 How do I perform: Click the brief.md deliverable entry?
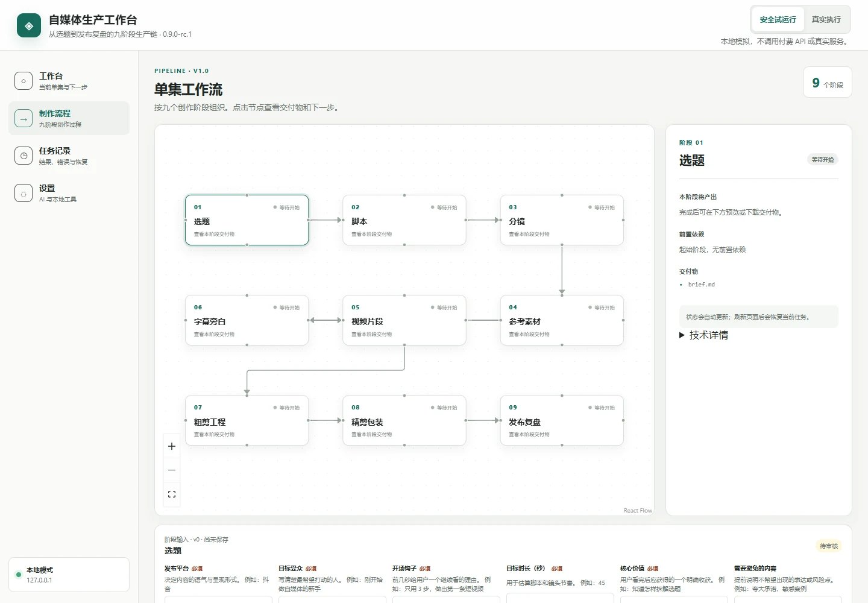coord(701,285)
